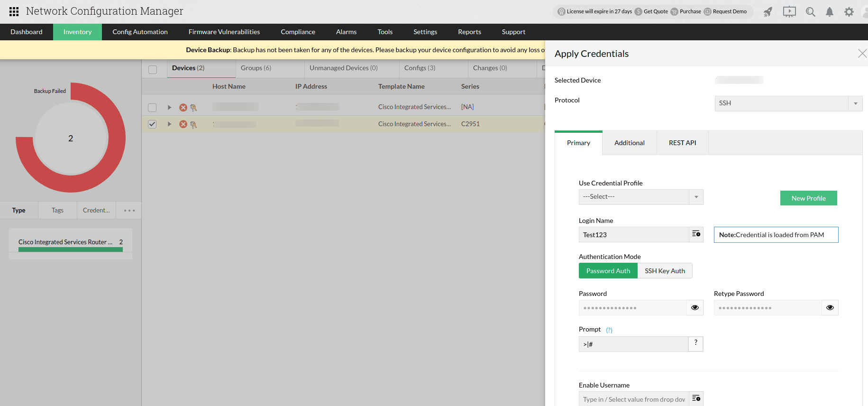Open the Settings menu
The image size is (868, 406).
pos(425,32)
